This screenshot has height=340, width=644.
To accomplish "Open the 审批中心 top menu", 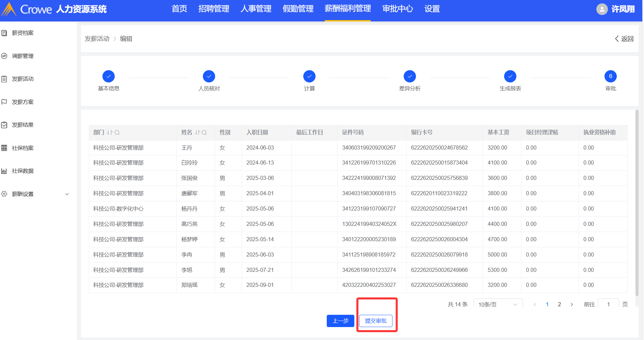I will pyautogui.click(x=397, y=9).
